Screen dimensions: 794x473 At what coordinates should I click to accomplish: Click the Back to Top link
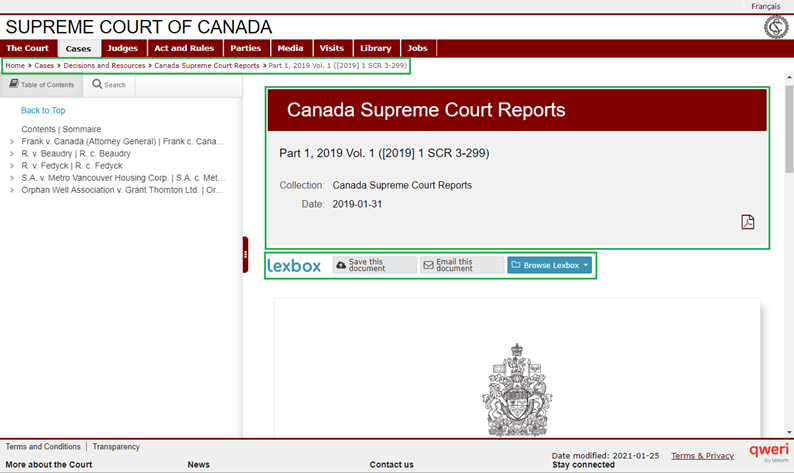click(43, 111)
